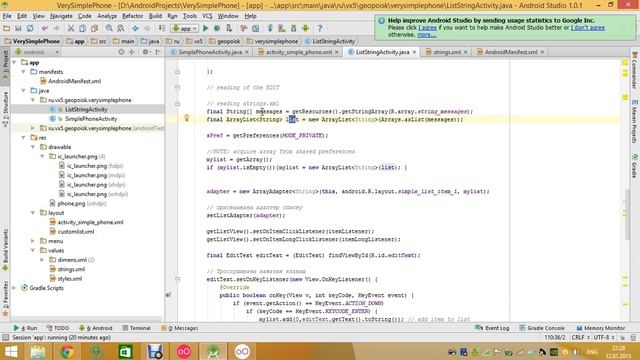640x360 pixels.
Task: Collapse the manifests folder
Action: coord(23,72)
